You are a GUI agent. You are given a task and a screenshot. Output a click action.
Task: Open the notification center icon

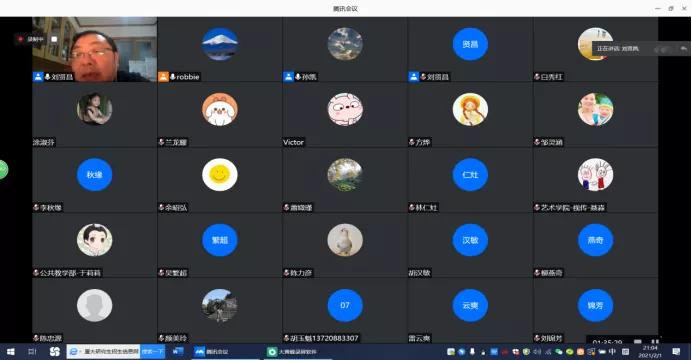[x=676, y=352]
